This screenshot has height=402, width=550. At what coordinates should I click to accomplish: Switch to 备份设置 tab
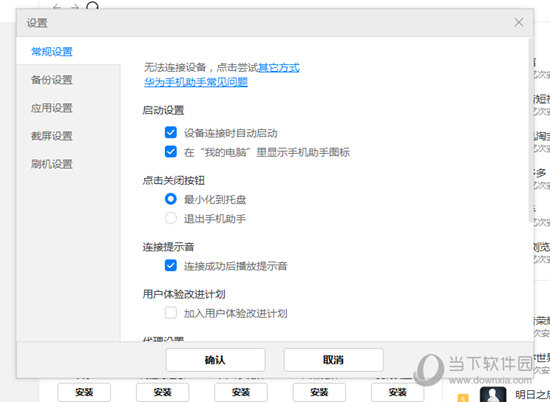[52, 80]
